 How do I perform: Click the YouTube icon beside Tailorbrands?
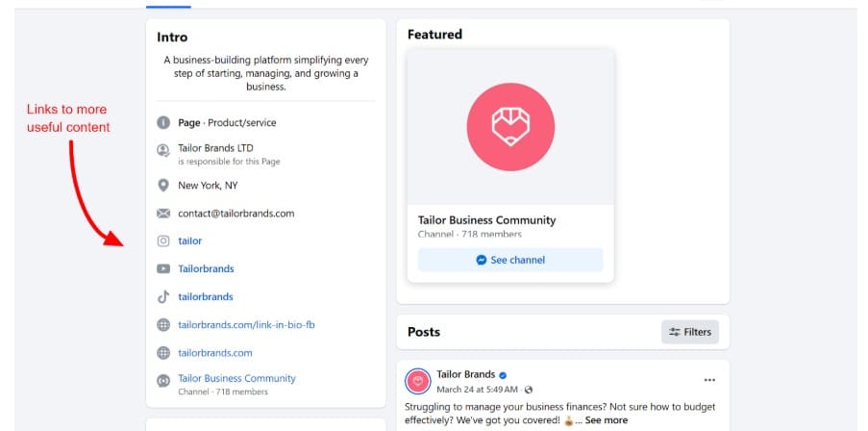click(x=163, y=268)
